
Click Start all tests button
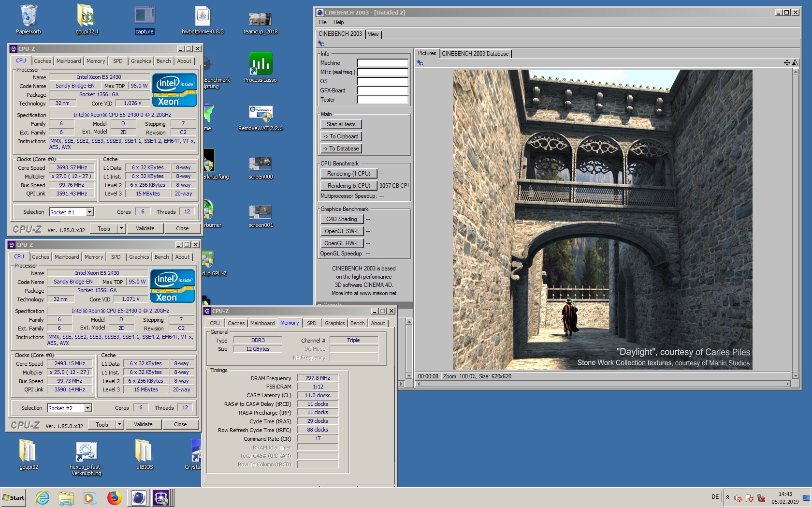pos(341,124)
